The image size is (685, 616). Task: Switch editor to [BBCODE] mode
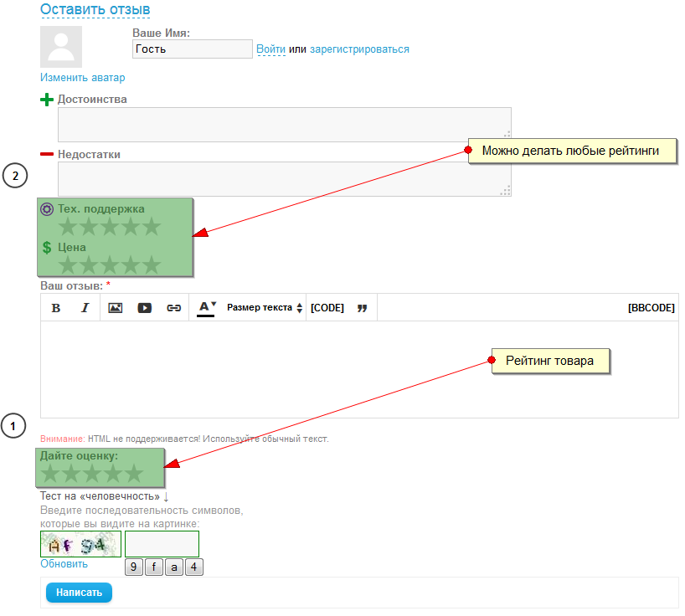[x=651, y=308]
